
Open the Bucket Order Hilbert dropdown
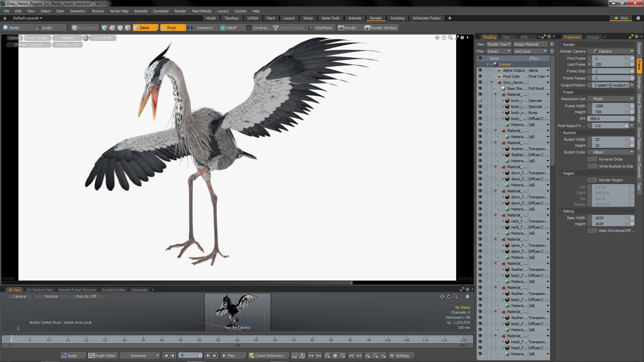613,152
